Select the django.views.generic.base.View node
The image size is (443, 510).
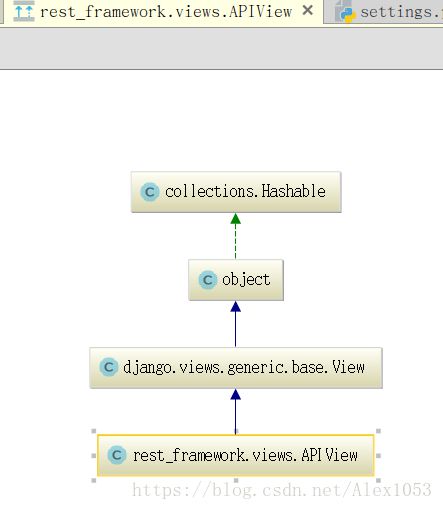tap(236, 368)
